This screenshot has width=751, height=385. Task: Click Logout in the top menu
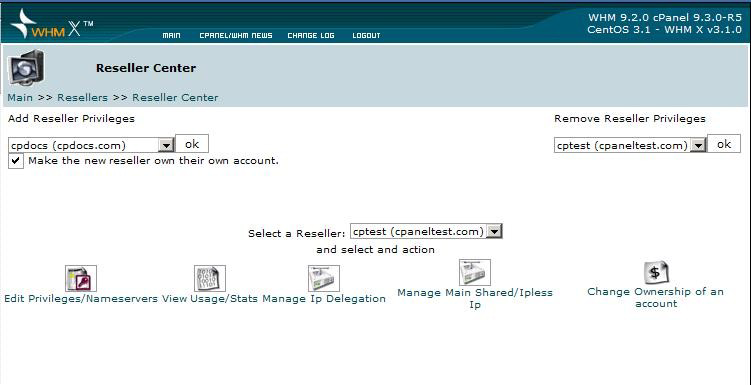366,35
